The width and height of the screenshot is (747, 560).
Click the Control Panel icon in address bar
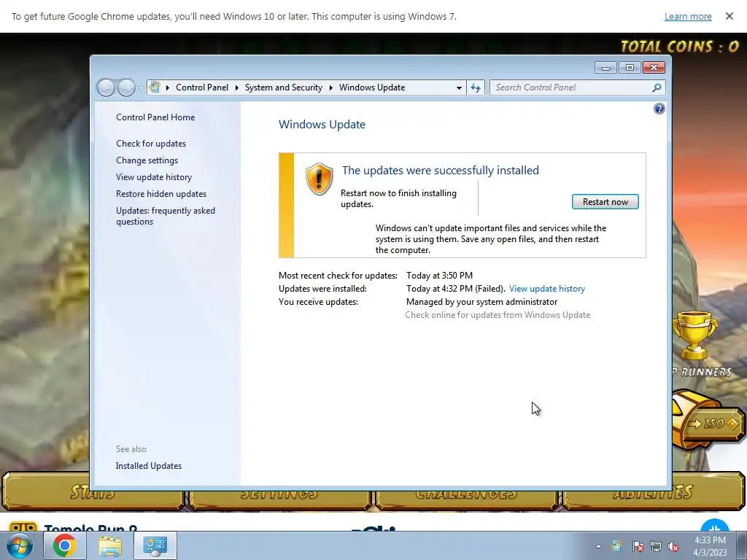point(155,87)
